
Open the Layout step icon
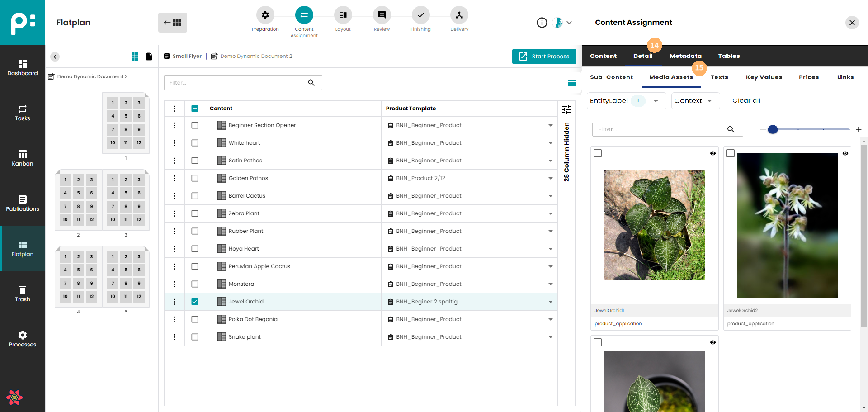tap(343, 15)
